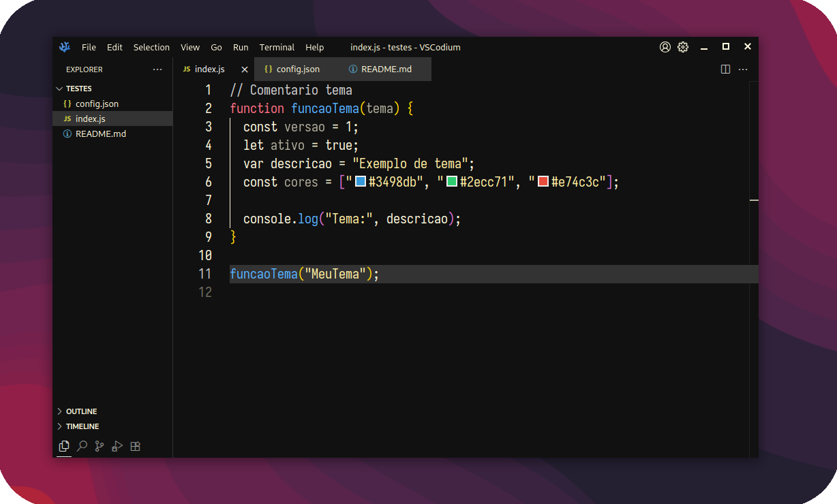Click the EXPLORER panel title
Image resolution: width=837 pixels, height=504 pixels.
(x=85, y=69)
